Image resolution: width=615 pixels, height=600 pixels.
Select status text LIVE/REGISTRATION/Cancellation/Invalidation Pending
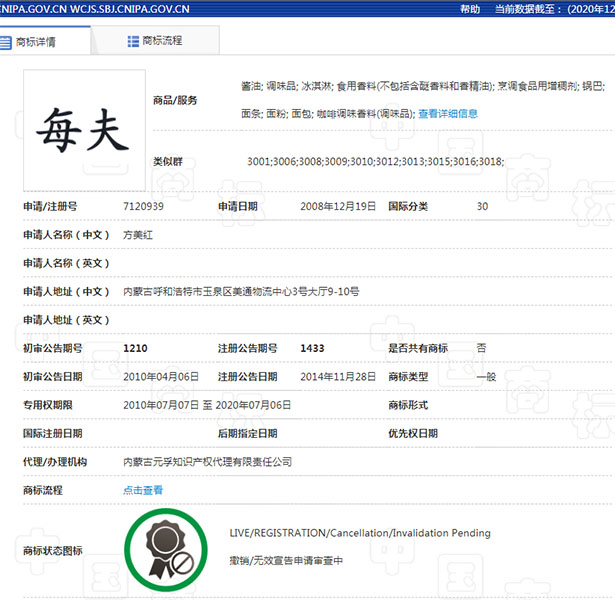click(360, 533)
